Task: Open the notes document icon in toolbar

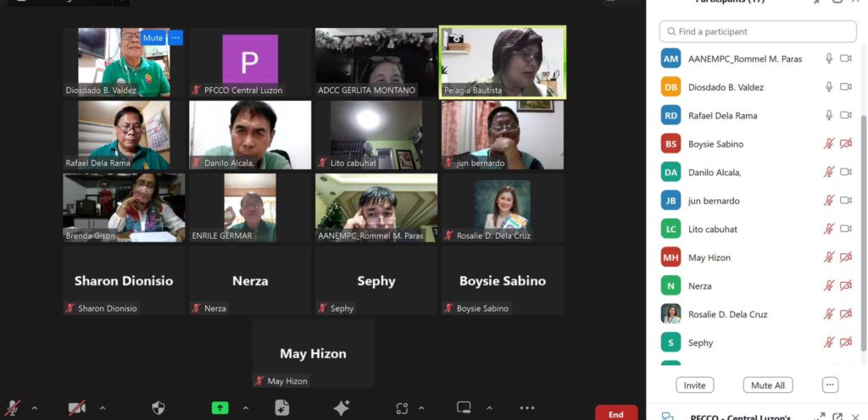Action: click(x=281, y=408)
